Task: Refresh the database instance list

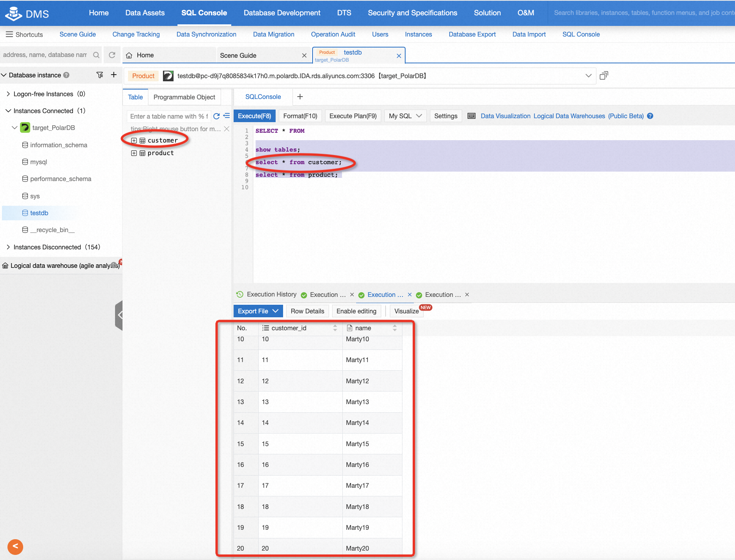Action: tap(112, 55)
